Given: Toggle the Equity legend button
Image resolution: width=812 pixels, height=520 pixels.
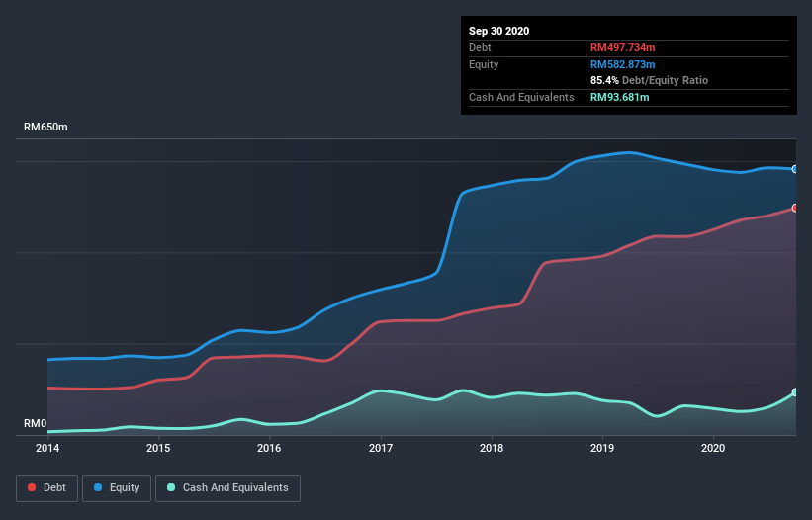Looking at the screenshot, I should (x=117, y=488).
